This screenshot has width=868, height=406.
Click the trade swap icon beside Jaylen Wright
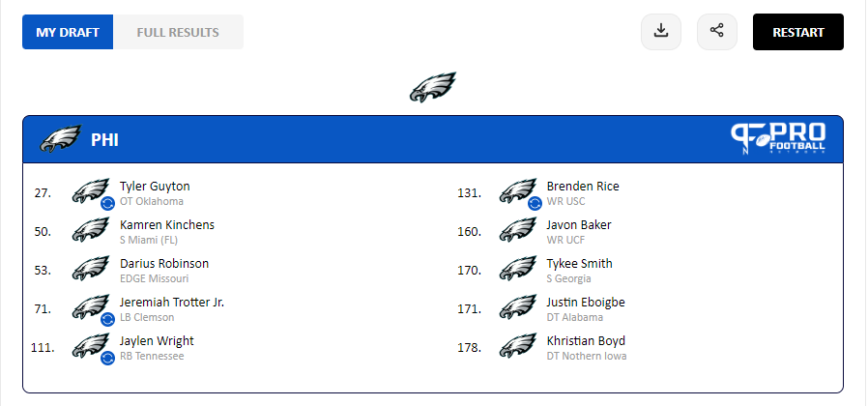tap(108, 358)
